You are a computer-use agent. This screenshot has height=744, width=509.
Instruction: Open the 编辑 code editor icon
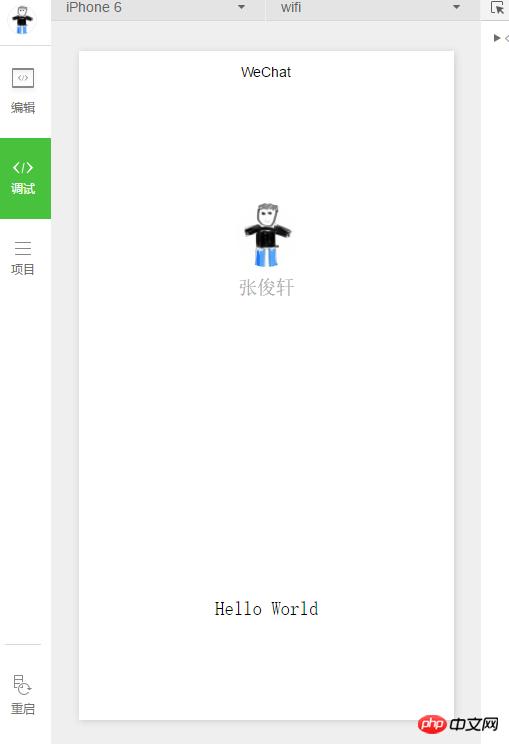23,78
